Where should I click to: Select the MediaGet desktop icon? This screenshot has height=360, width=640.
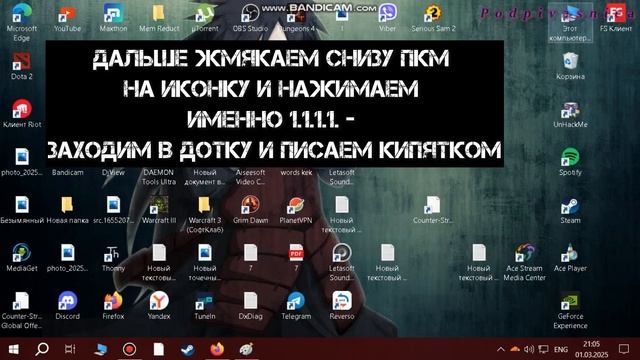(x=22, y=258)
